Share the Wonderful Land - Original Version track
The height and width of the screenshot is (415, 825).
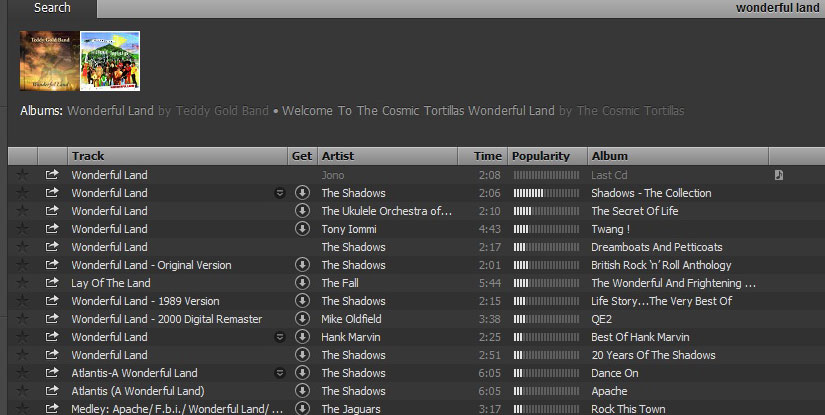coord(52,265)
